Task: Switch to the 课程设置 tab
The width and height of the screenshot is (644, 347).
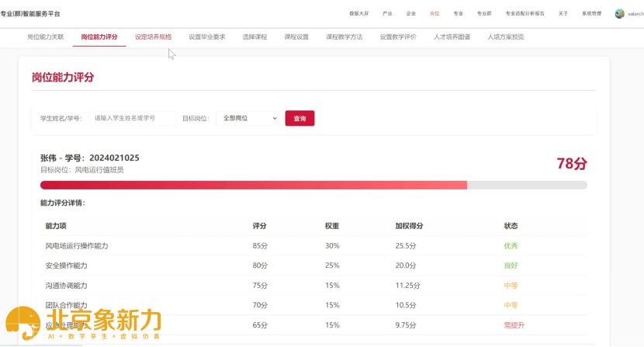Action: tap(296, 36)
